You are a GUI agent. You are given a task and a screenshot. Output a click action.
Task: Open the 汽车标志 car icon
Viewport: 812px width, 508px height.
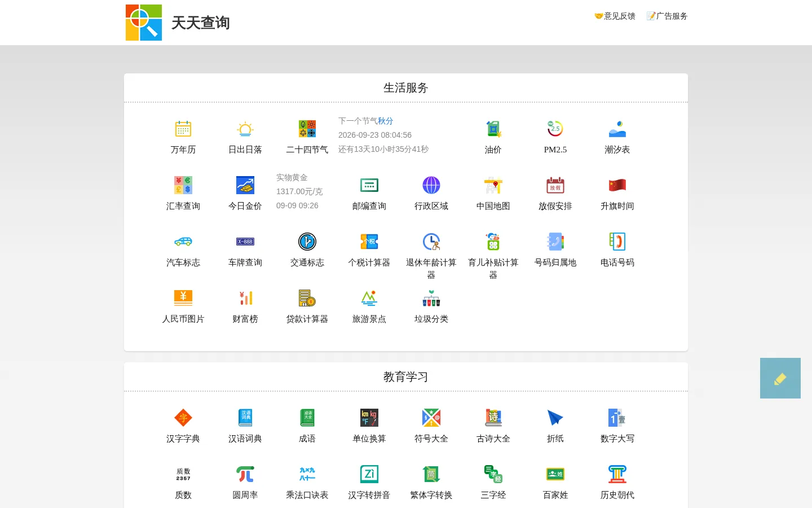coord(183,242)
